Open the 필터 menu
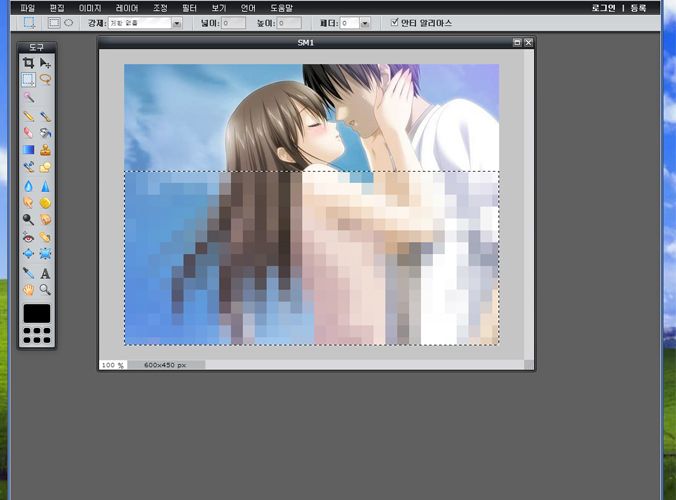 coord(190,8)
